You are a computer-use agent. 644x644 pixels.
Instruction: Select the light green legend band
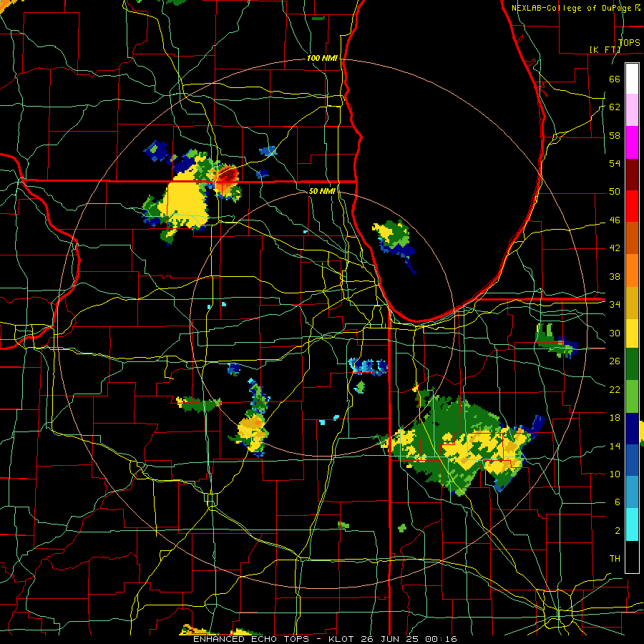click(x=632, y=396)
